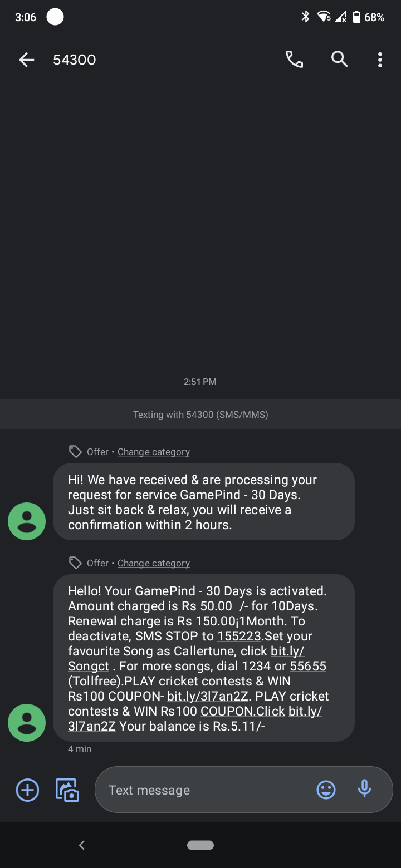Tap the microphone voice message icon
The width and height of the screenshot is (401, 868).
pyautogui.click(x=364, y=789)
